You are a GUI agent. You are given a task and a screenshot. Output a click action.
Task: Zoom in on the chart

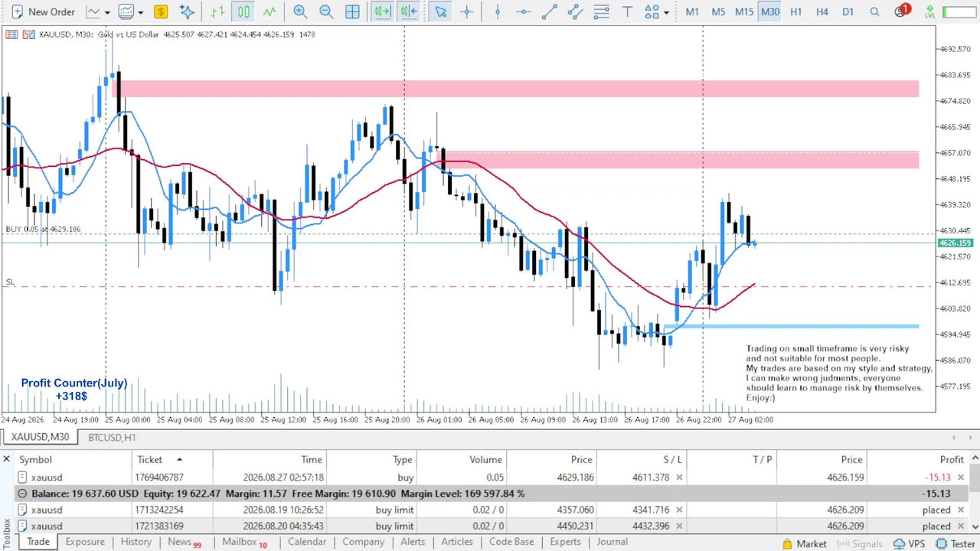(x=300, y=11)
